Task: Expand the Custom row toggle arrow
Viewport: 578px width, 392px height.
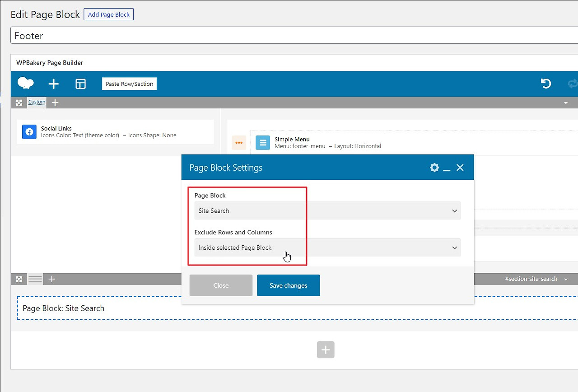Action: pos(566,103)
